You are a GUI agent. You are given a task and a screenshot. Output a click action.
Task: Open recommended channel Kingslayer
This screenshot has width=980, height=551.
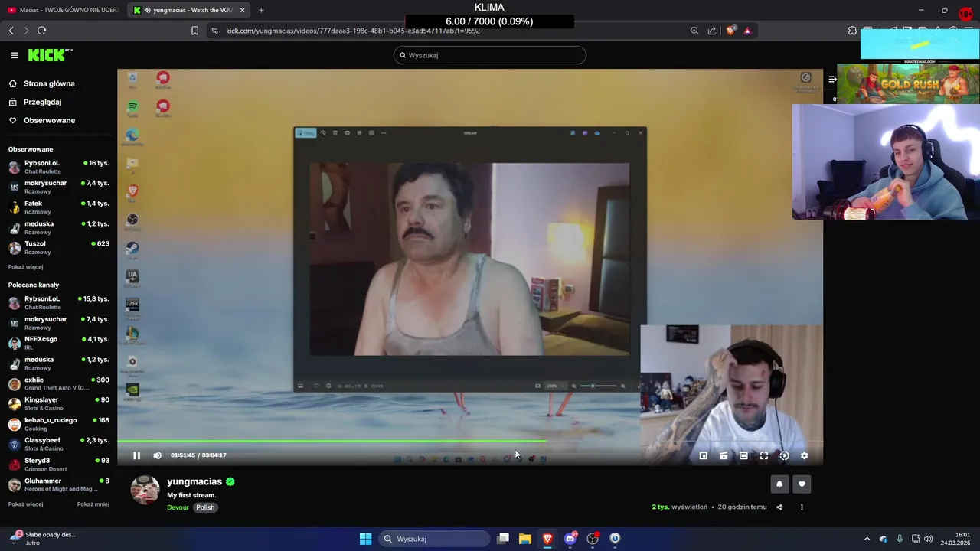tap(58, 403)
